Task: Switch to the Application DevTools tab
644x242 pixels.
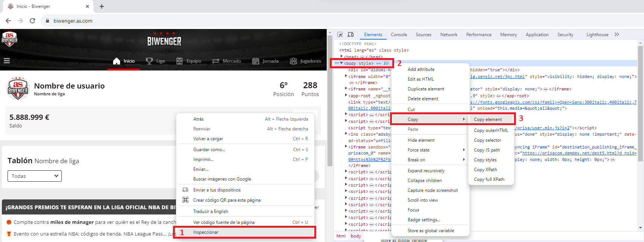Action: coord(537,35)
